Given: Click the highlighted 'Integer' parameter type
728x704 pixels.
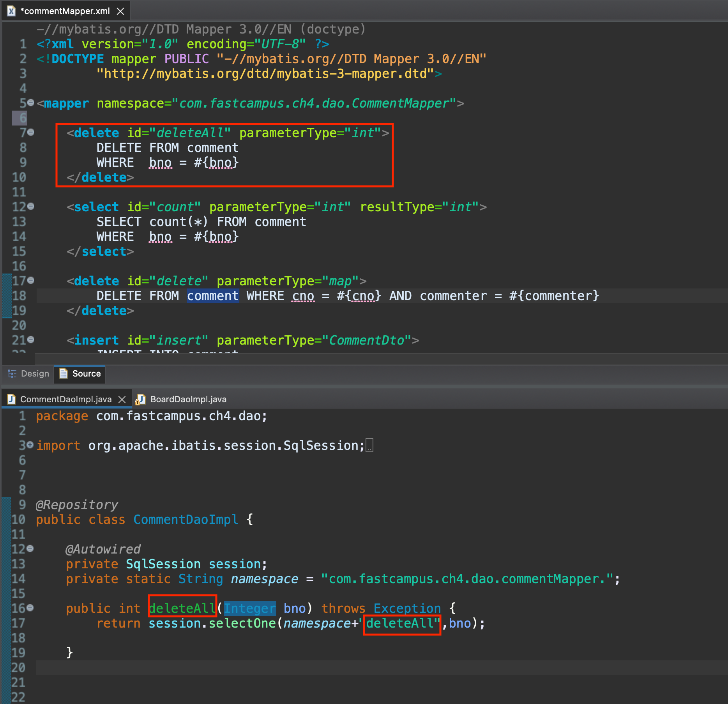Looking at the screenshot, I should click(x=250, y=608).
